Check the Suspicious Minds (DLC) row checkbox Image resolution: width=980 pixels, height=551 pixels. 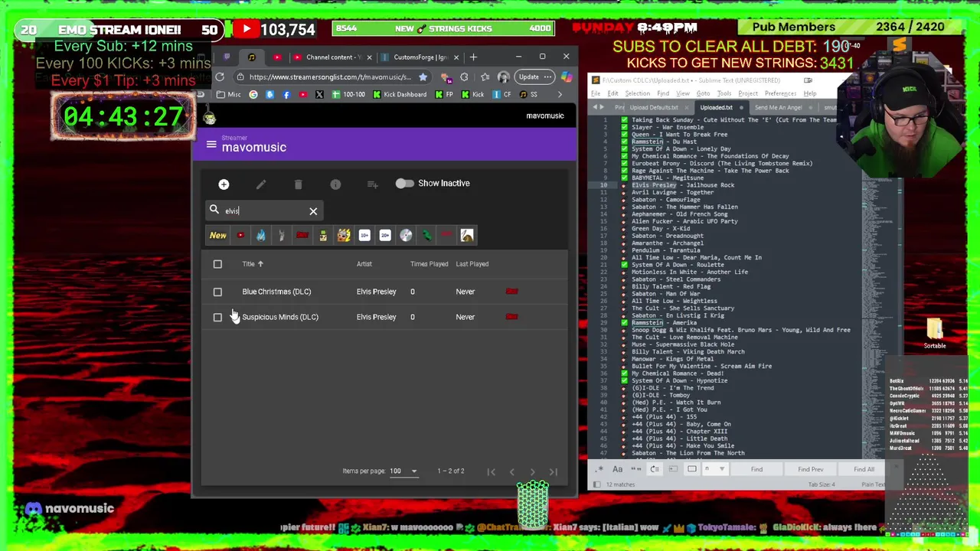tap(217, 317)
